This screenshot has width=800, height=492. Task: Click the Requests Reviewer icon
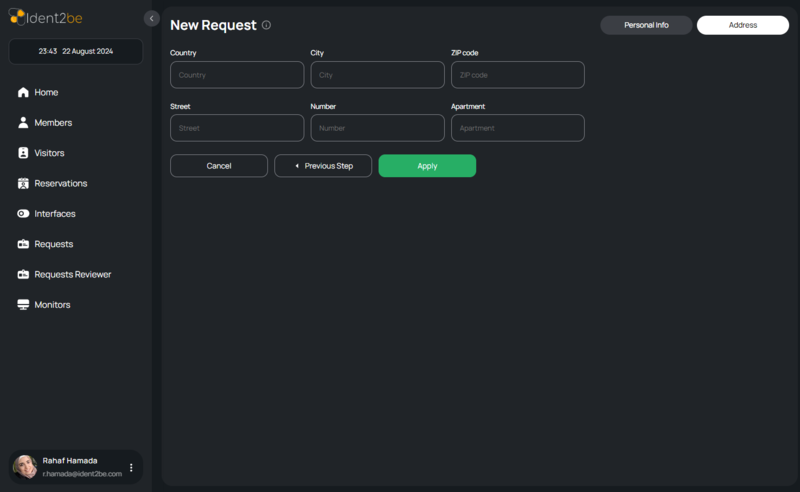[x=23, y=274]
